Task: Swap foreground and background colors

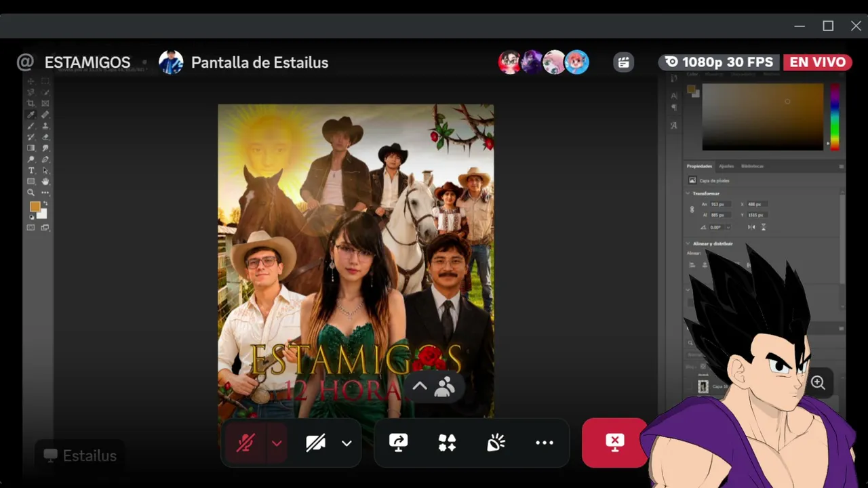Action: [x=45, y=203]
